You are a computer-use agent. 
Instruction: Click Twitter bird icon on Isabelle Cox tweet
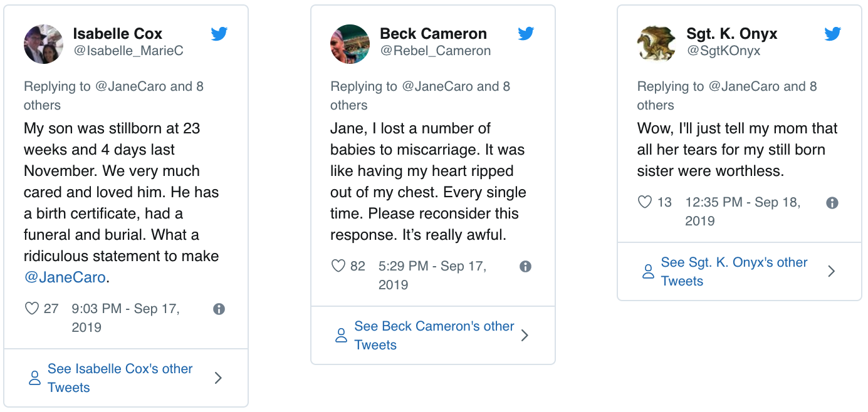(219, 34)
